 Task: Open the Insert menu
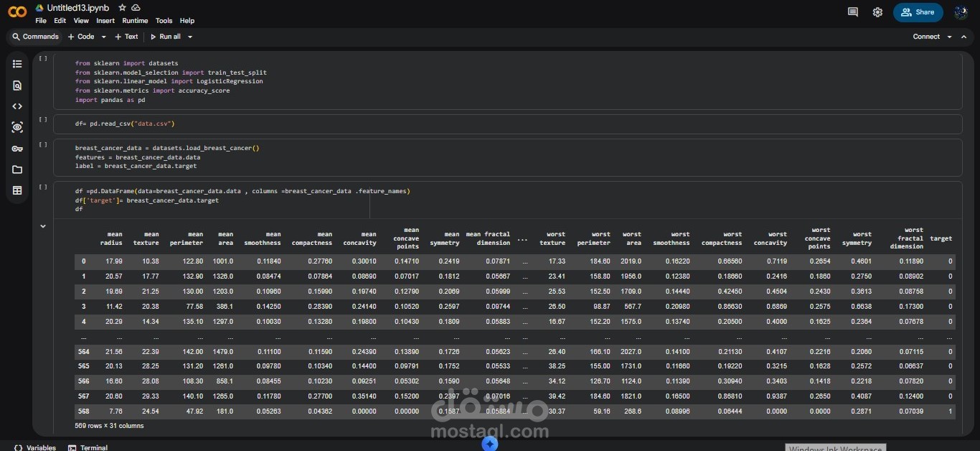click(x=105, y=21)
